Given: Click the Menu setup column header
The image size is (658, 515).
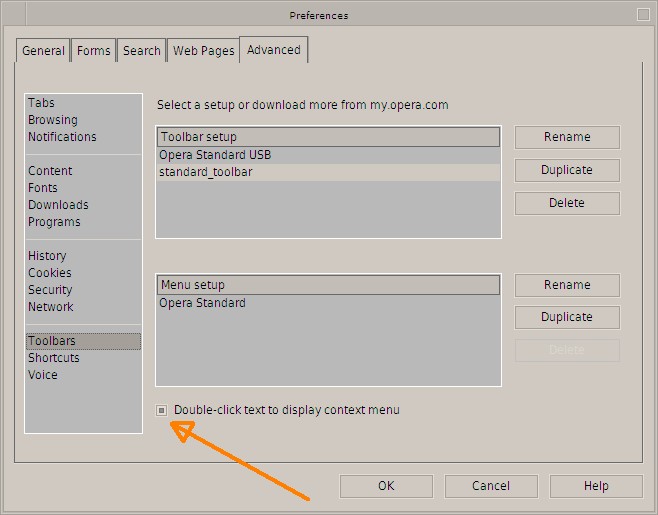Looking at the screenshot, I should pos(328,285).
